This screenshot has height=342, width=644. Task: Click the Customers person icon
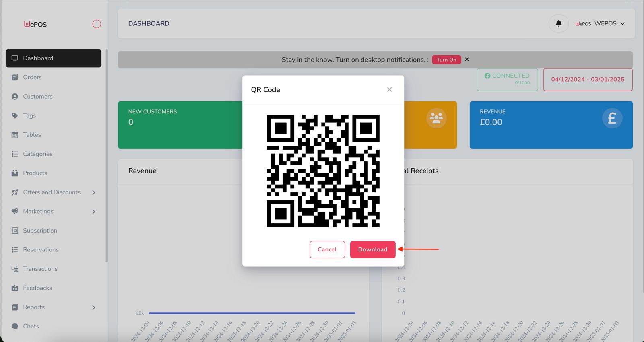pyautogui.click(x=15, y=97)
